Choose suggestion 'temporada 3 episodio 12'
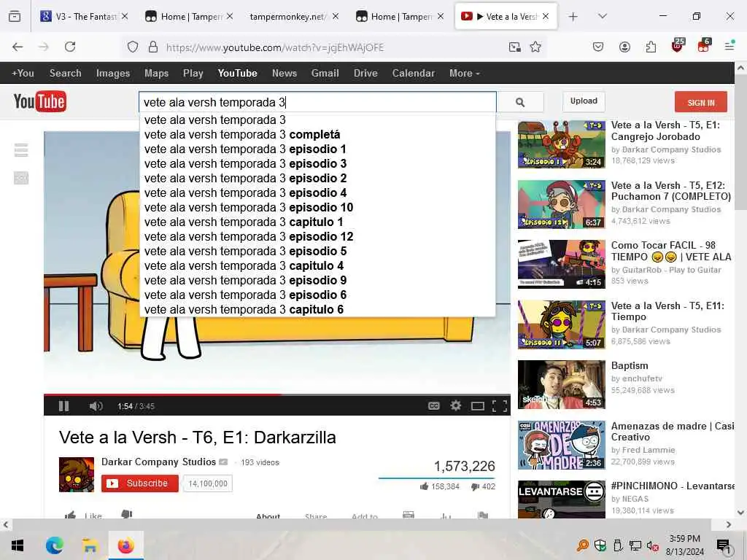This screenshot has width=747, height=560. pyautogui.click(x=317, y=237)
